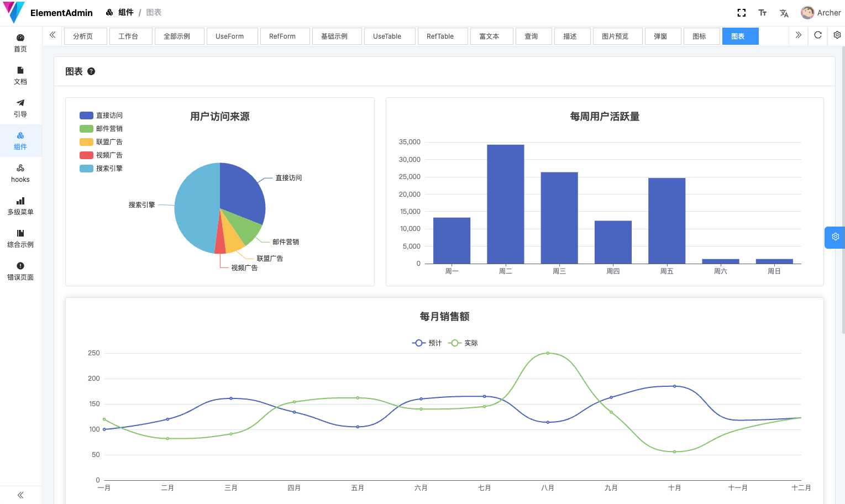This screenshot has height=504, width=845.
Task: Click the ElementAdmin logo icon
Action: coord(14,12)
